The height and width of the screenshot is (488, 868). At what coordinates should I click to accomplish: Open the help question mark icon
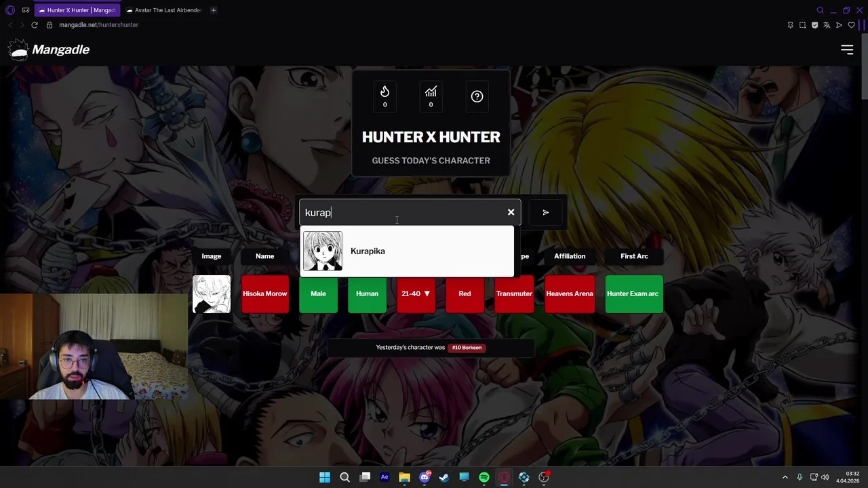click(x=477, y=96)
